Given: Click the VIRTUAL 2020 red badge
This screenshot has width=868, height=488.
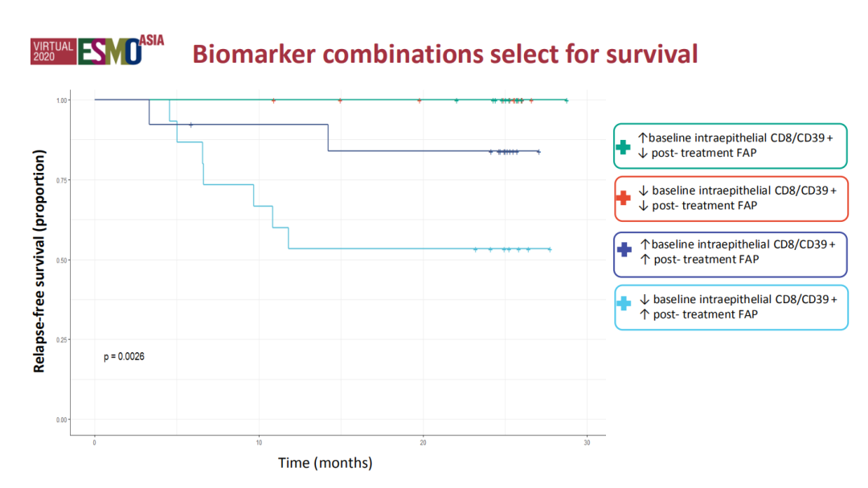Looking at the screenshot, I should (53, 52).
